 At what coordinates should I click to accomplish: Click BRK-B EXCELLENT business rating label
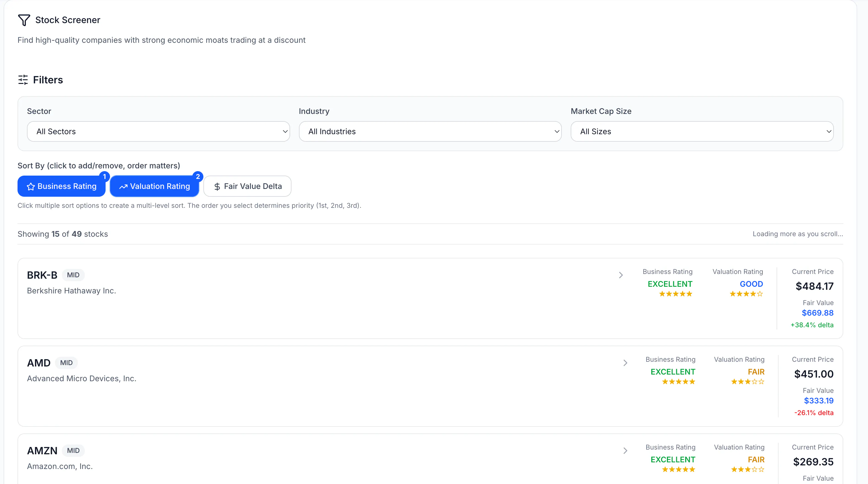pyautogui.click(x=670, y=284)
